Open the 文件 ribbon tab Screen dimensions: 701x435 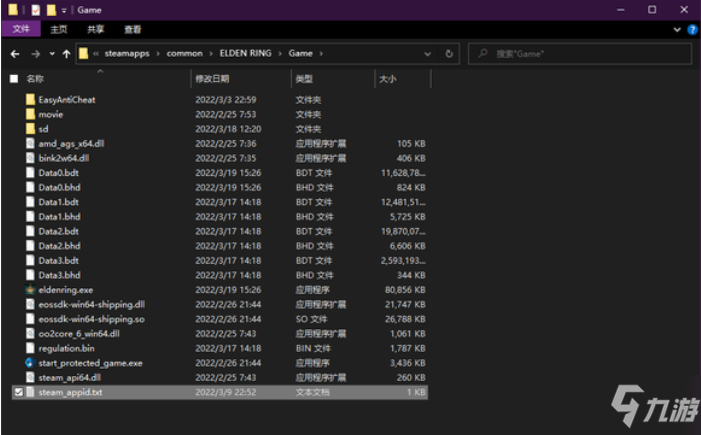pyautogui.click(x=21, y=30)
